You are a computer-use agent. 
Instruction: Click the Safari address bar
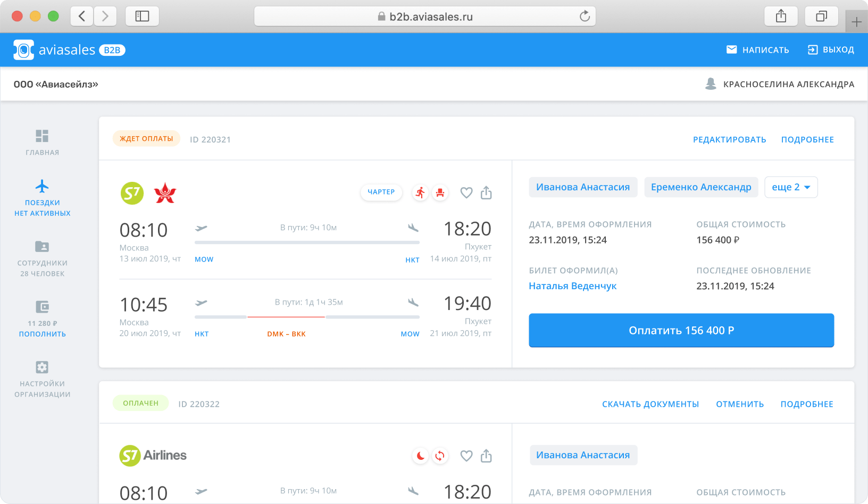[x=424, y=16]
